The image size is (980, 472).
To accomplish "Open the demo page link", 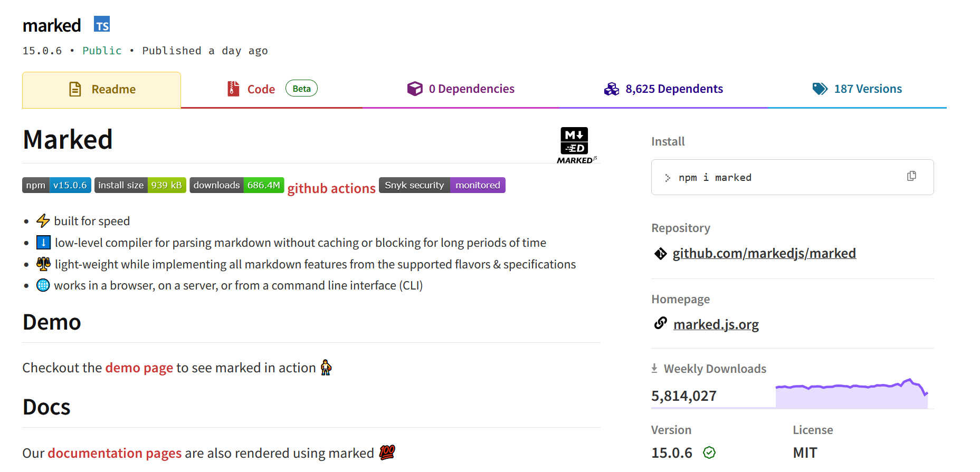I will (139, 368).
